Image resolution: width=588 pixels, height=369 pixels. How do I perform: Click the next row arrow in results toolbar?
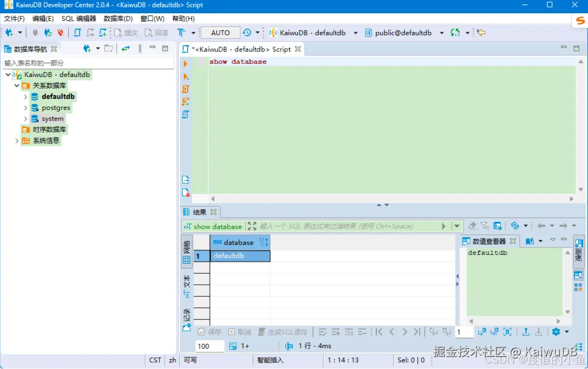pyautogui.click(x=405, y=332)
